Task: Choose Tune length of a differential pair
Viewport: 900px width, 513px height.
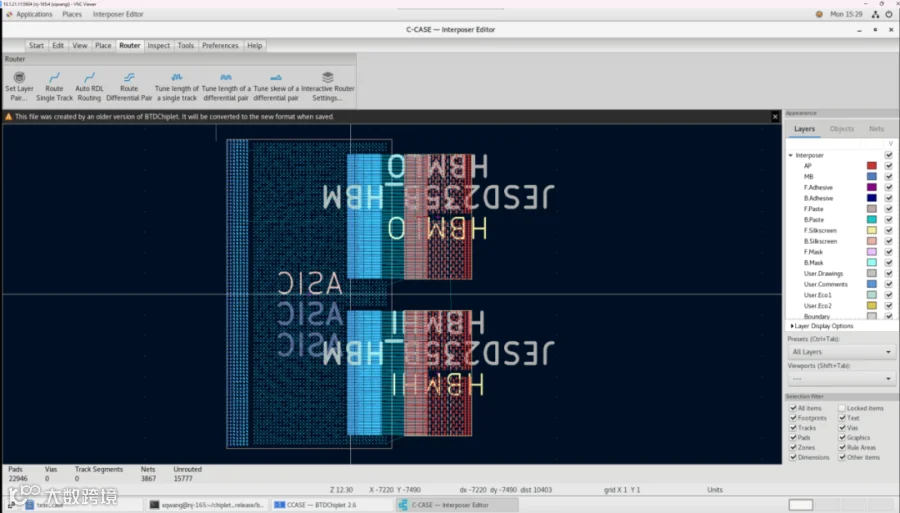Action: [226, 86]
